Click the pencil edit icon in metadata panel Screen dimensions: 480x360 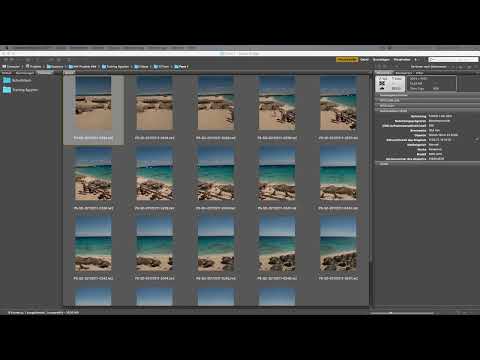pos(476,140)
